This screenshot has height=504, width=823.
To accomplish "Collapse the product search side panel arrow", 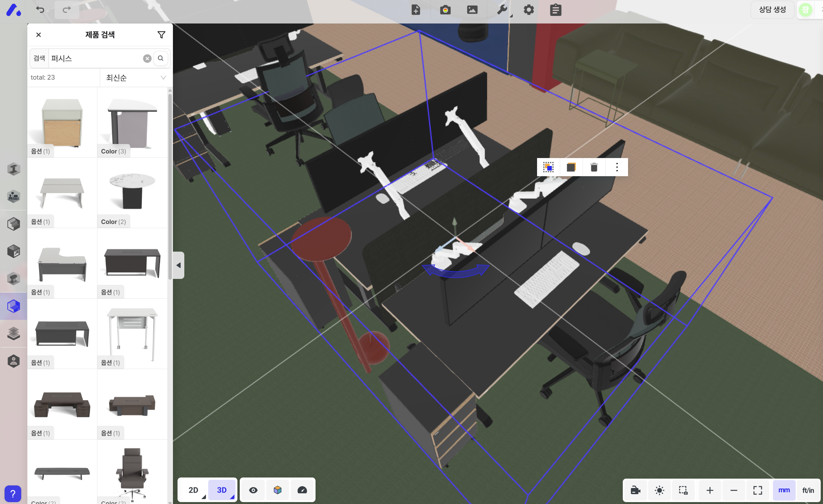I will point(179,265).
